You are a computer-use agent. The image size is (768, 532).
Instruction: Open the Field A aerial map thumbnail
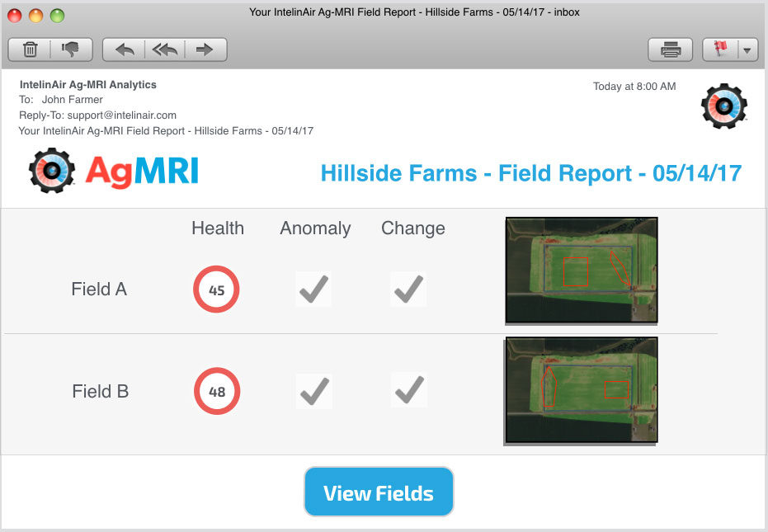[582, 271]
